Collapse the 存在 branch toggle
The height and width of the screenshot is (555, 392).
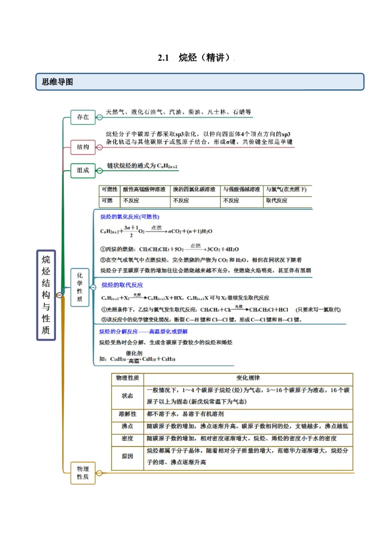click(99, 117)
